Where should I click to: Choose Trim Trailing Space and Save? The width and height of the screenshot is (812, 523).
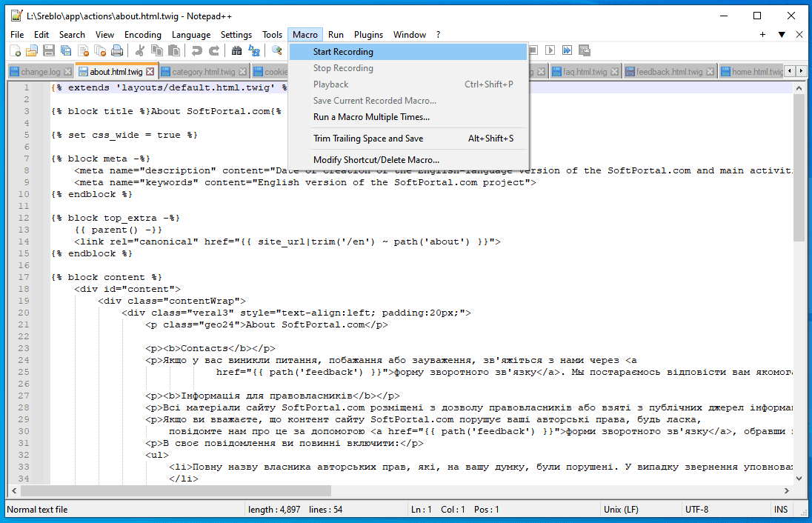(x=408, y=139)
